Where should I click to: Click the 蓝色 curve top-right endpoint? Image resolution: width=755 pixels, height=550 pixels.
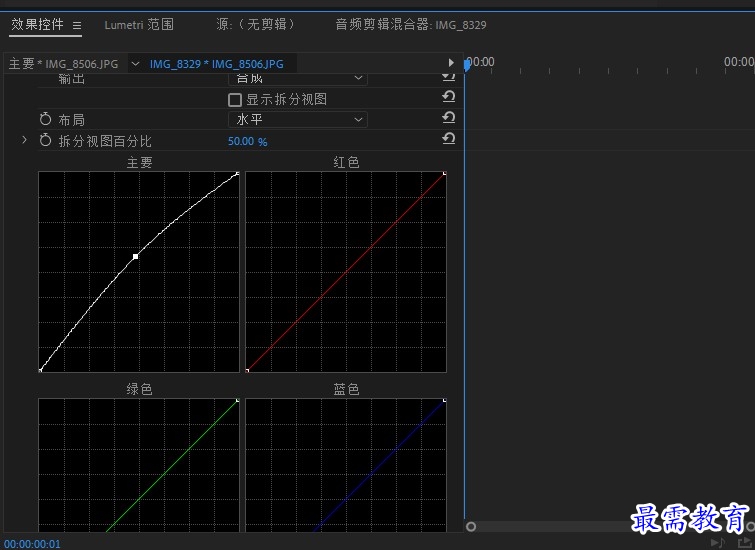(x=444, y=400)
